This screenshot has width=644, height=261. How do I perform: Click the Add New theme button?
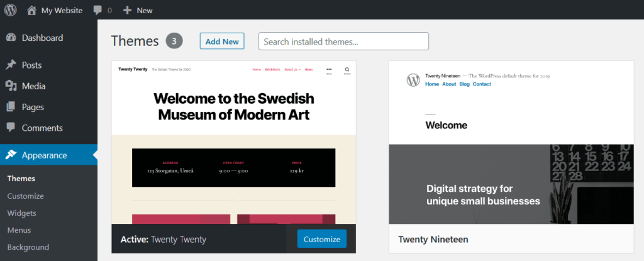click(x=222, y=41)
